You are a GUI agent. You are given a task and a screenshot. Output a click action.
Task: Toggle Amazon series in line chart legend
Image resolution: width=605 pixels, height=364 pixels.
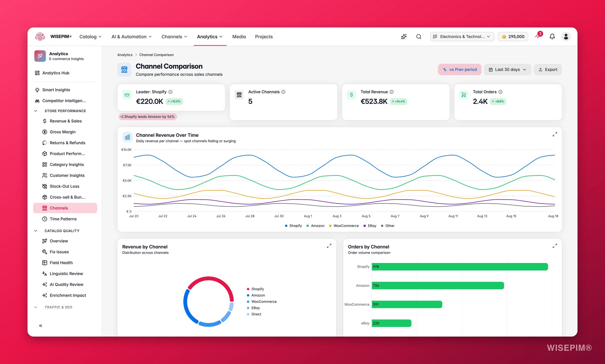tap(315, 226)
